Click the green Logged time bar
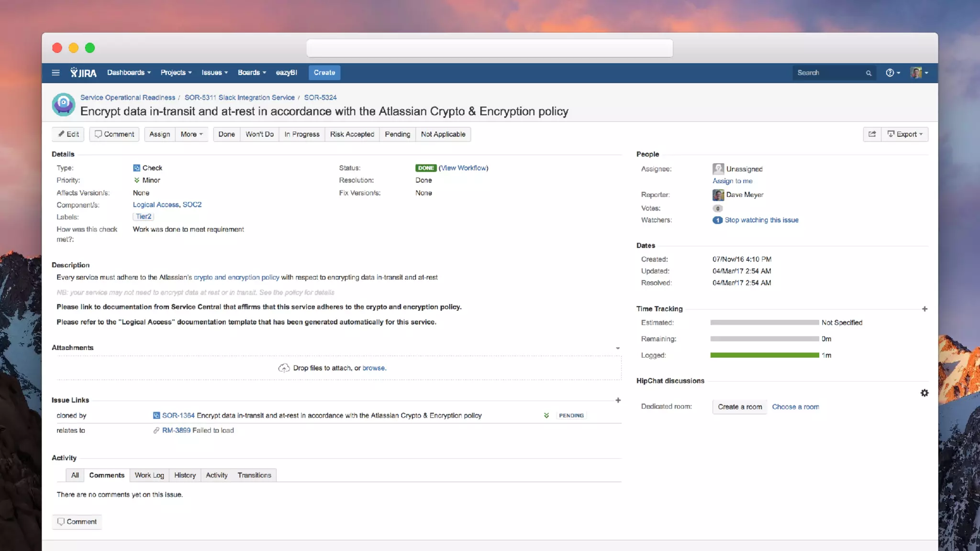The image size is (980, 551). coord(764,355)
